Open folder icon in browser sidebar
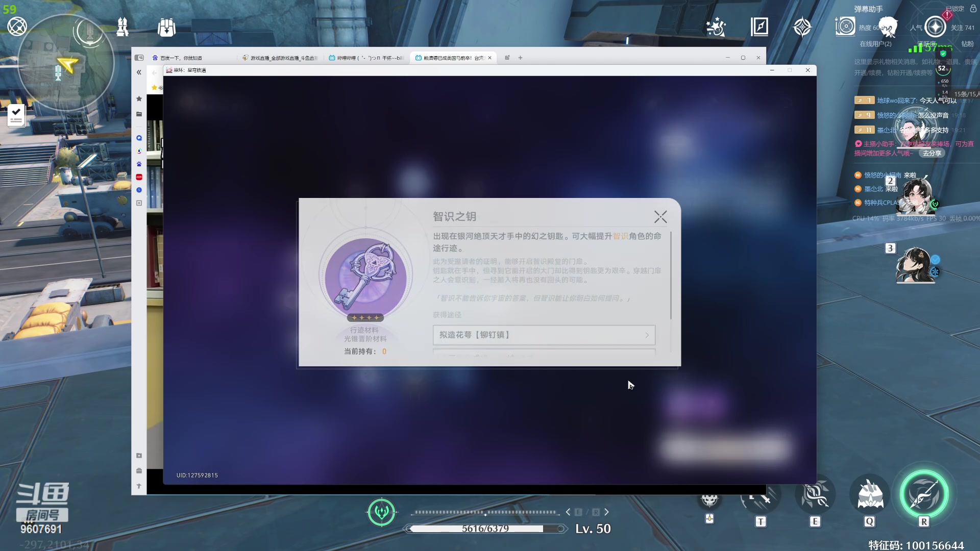 point(139,114)
